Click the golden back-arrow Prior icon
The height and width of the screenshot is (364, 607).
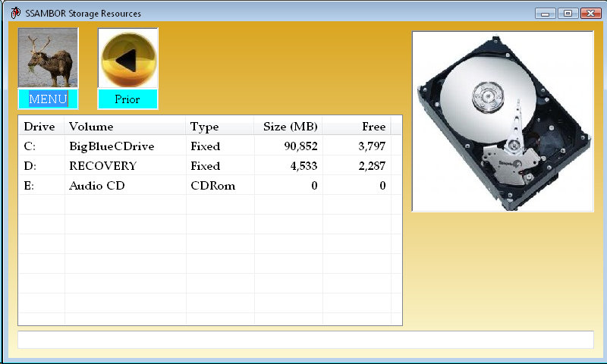127,58
